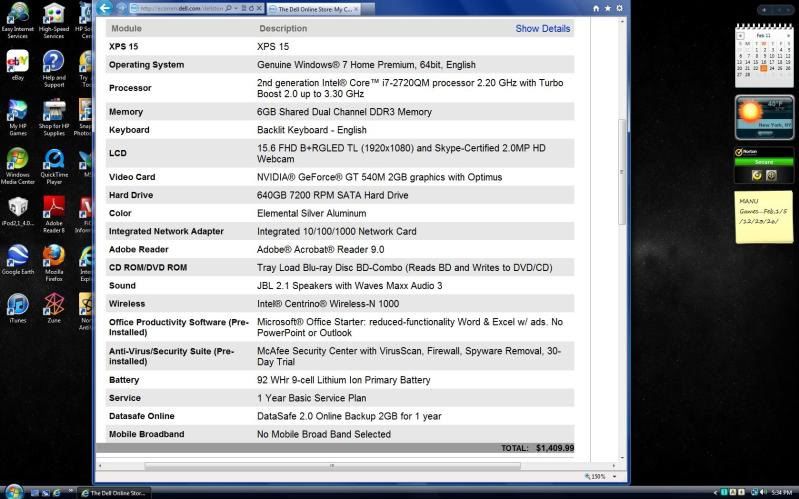This screenshot has width=799, height=499.
Task: Click 'Intel Centrino Wireless-N 1000' text
Action: click(x=328, y=304)
